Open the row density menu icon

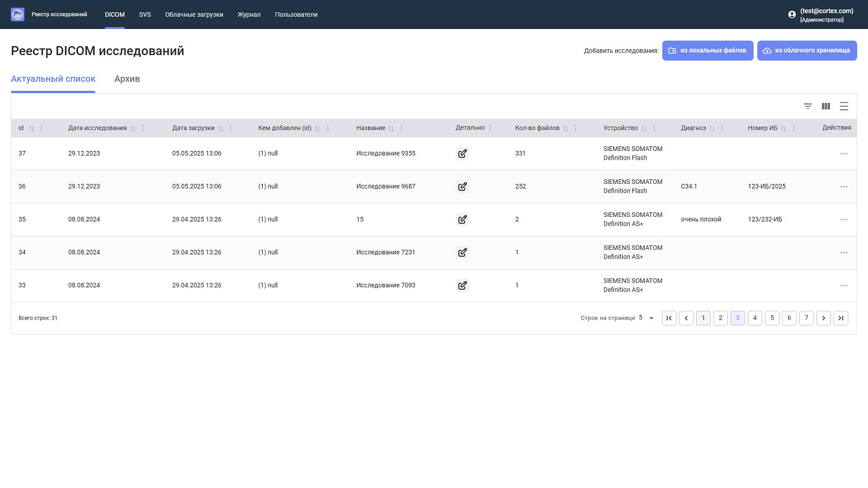pos(844,106)
